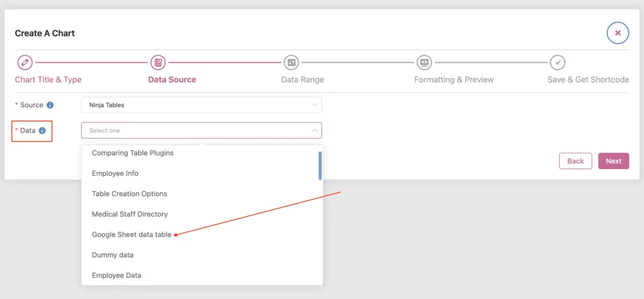Click the Next button

[x=614, y=161]
